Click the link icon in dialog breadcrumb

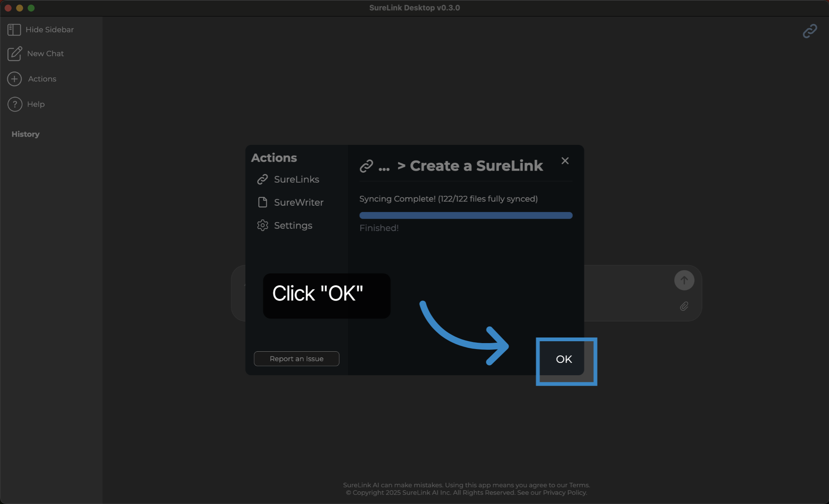click(x=366, y=166)
